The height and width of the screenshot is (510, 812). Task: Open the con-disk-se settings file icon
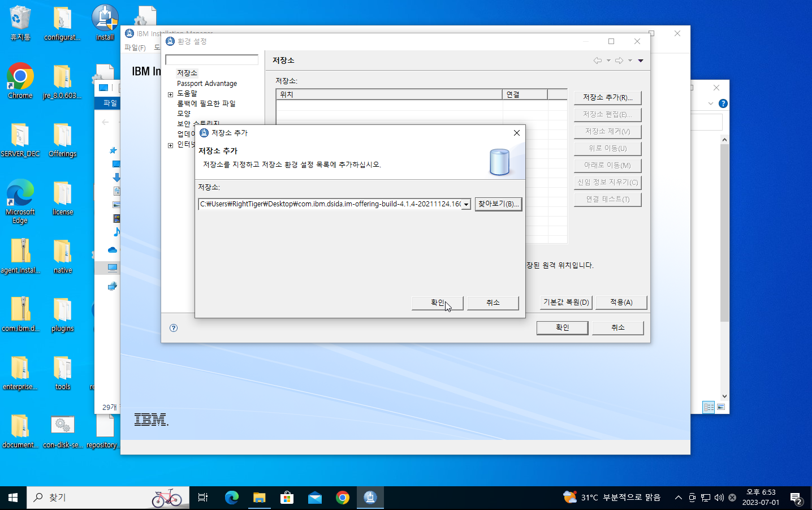tap(62, 431)
